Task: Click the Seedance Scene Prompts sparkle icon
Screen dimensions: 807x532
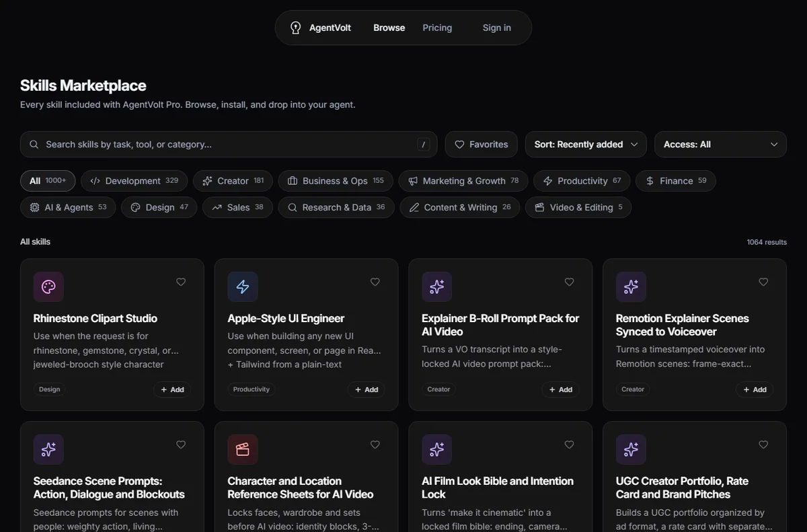Action: point(48,449)
